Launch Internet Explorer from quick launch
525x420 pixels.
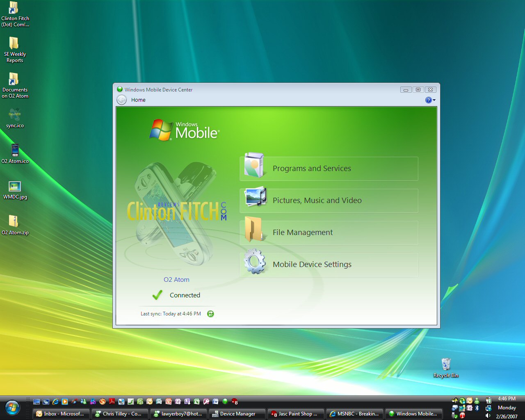(x=55, y=402)
